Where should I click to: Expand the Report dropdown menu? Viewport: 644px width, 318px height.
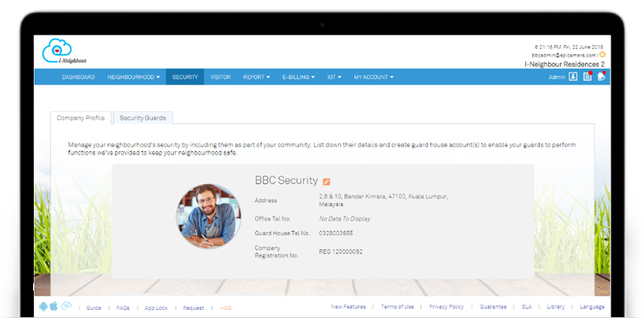257,76
